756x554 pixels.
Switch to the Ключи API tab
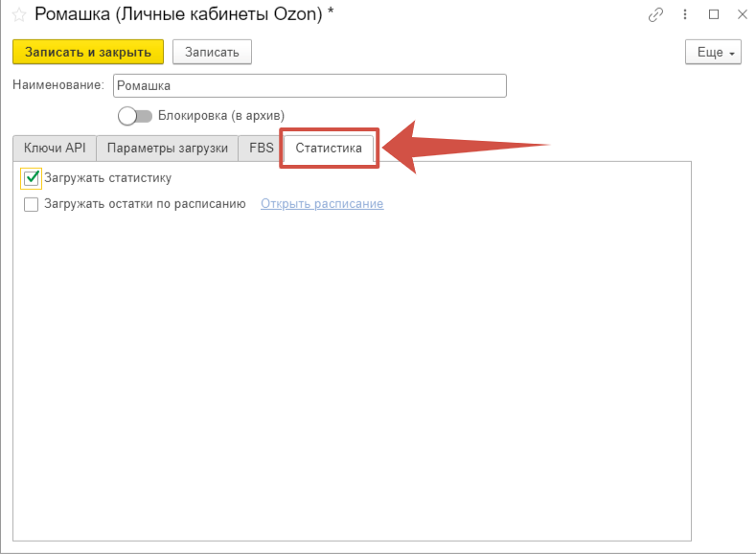point(55,149)
